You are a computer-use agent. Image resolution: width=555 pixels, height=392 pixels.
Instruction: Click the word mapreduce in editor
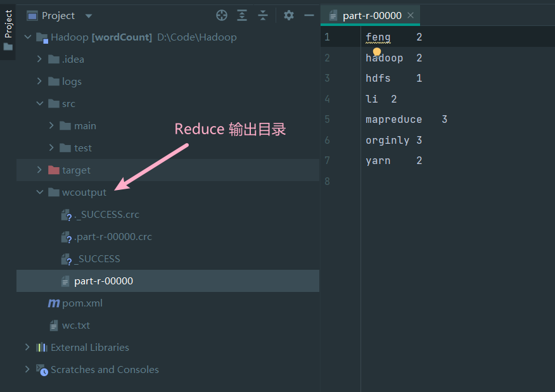393,120
